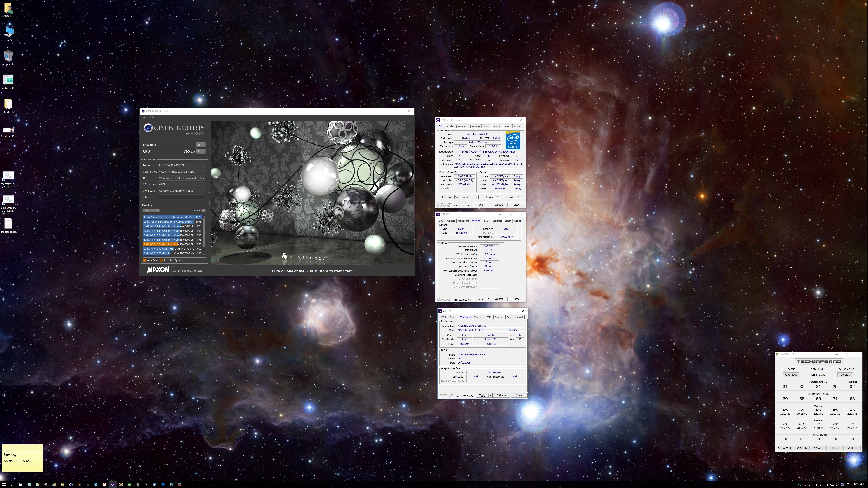
Task: Run the OpenGL benchmark in Cinebench
Action: [200, 145]
